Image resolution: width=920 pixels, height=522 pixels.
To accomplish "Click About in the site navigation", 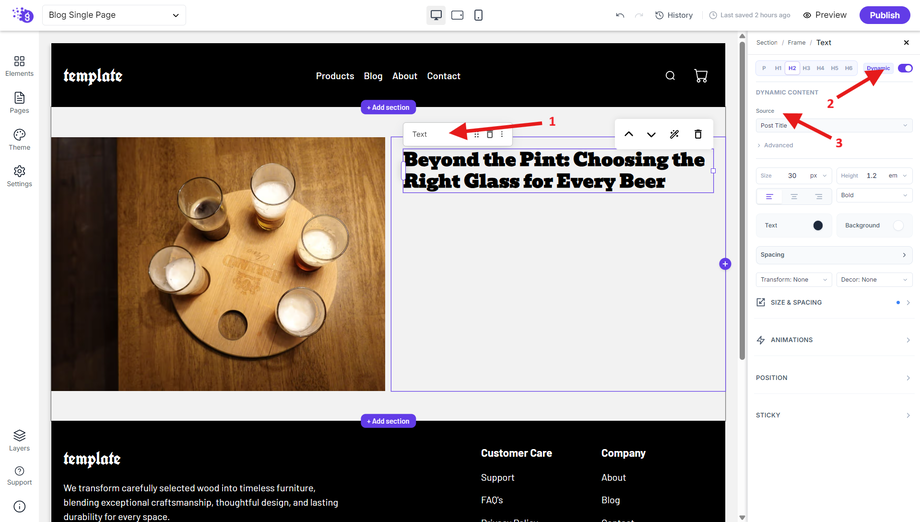I will point(405,76).
